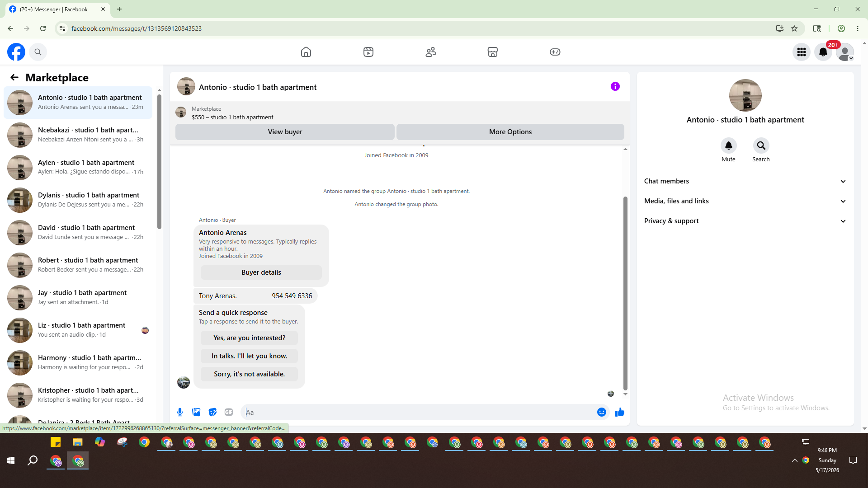
Task: Mute this conversation with the bell
Action: coord(729,145)
